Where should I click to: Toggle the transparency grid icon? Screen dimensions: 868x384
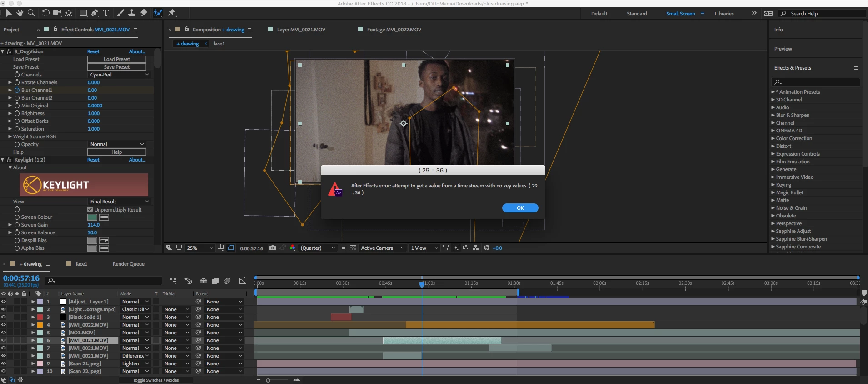[x=353, y=248]
